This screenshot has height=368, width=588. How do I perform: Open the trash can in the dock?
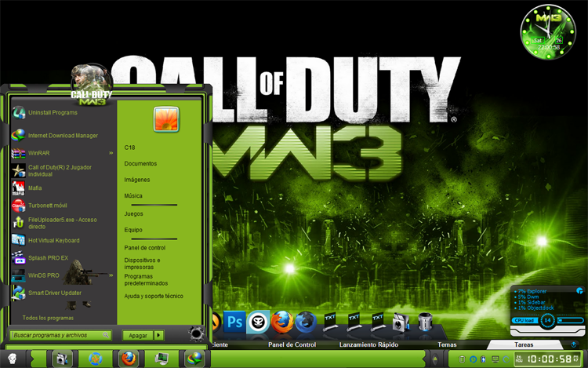425,322
